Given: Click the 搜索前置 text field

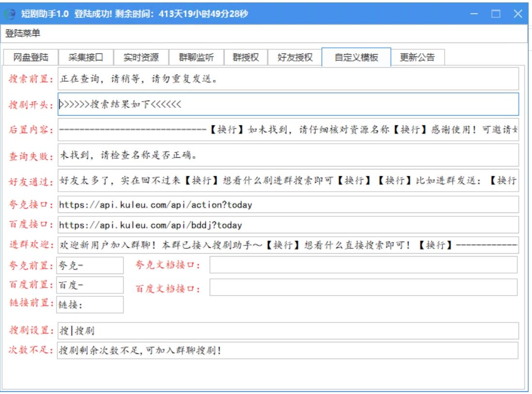Looking at the screenshot, I should point(288,79).
